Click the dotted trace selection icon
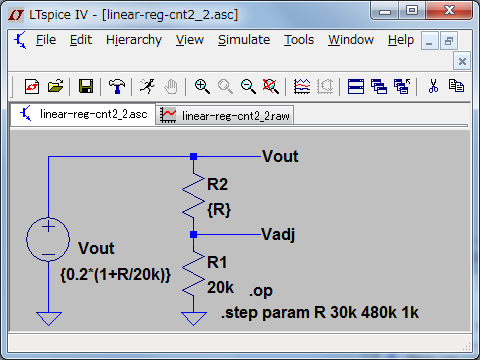The image size is (480, 360). click(325, 87)
